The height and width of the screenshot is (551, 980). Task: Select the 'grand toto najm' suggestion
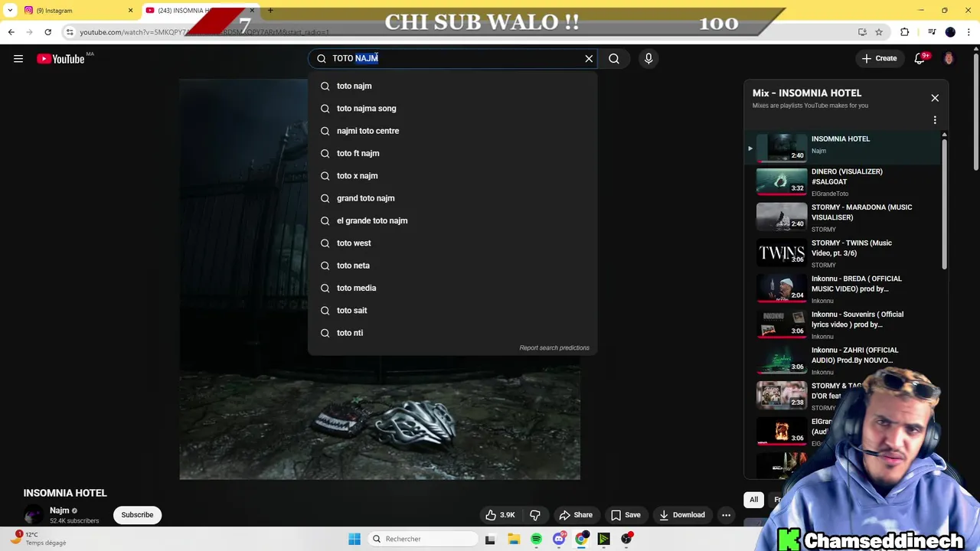[x=452, y=198]
